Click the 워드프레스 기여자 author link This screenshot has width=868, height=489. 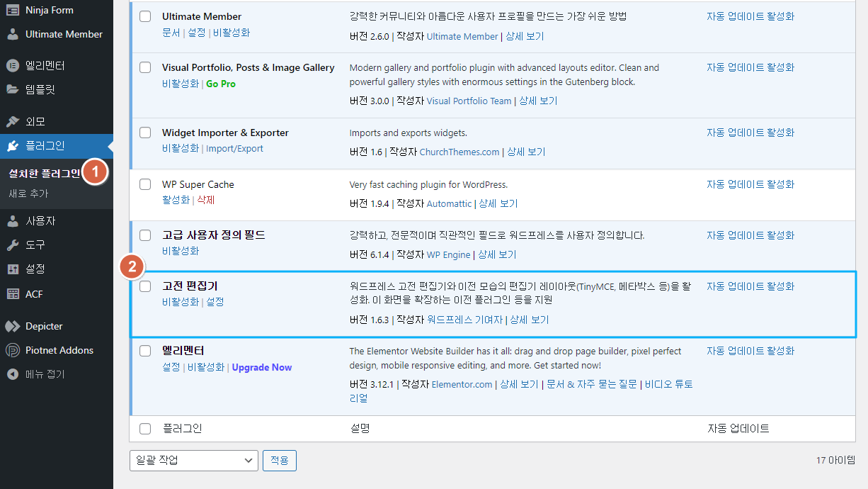coord(464,320)
